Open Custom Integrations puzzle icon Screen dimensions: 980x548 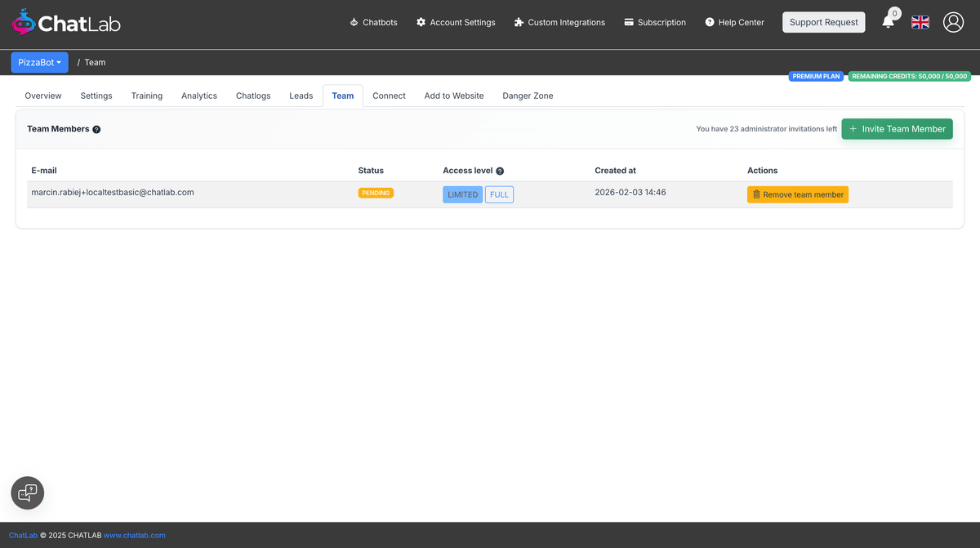coord(518,22)
